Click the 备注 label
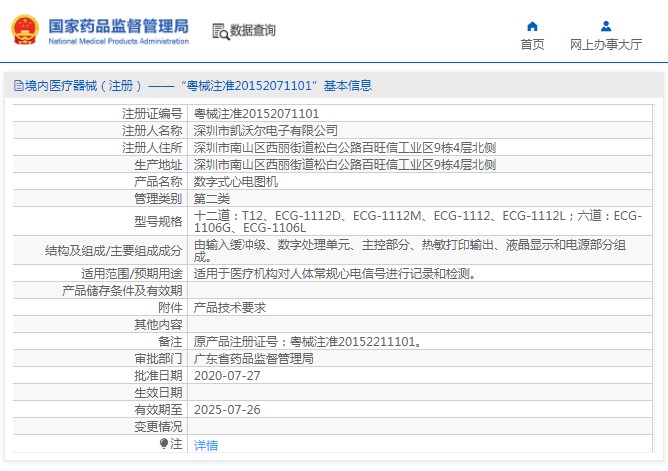Screen dimensions: 668x471 pos(170,342)
